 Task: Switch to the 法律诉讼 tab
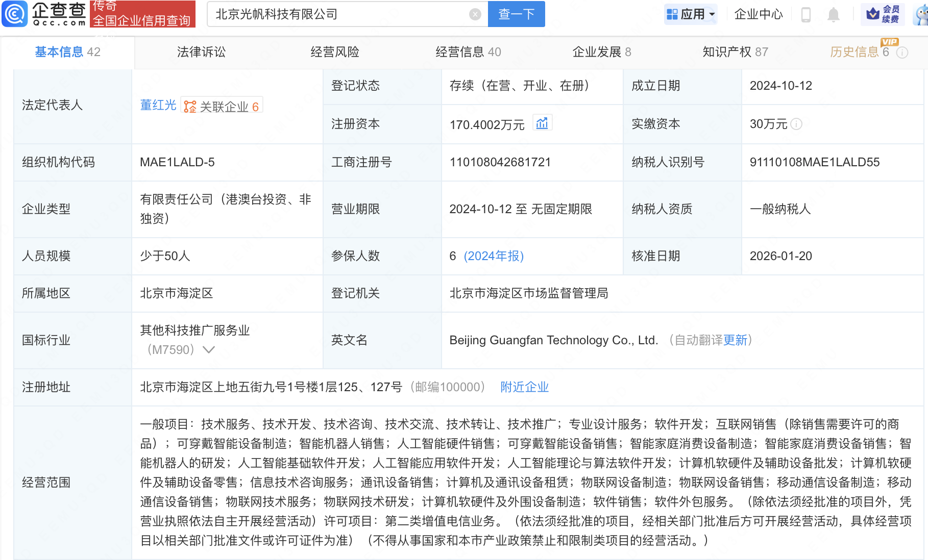[x=201, y=52]
